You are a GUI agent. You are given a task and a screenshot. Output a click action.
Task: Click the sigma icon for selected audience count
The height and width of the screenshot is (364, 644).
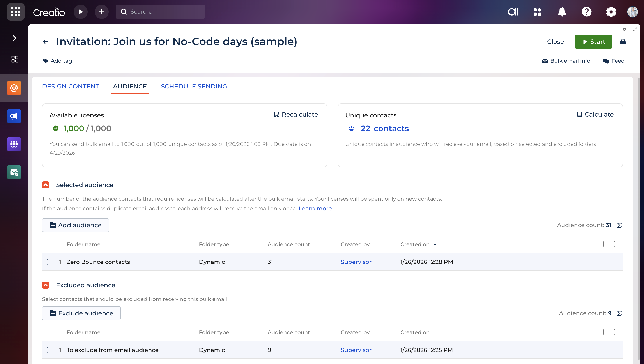coord(619,225)
